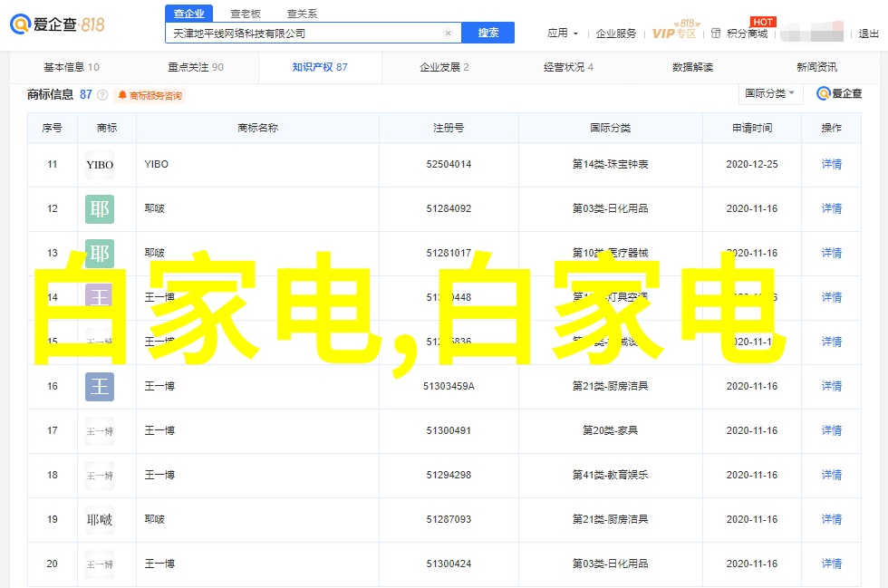Click the 国际分类 column header
Image resolution: width=888 pixels, height=588 pixels.
[611, 128]
